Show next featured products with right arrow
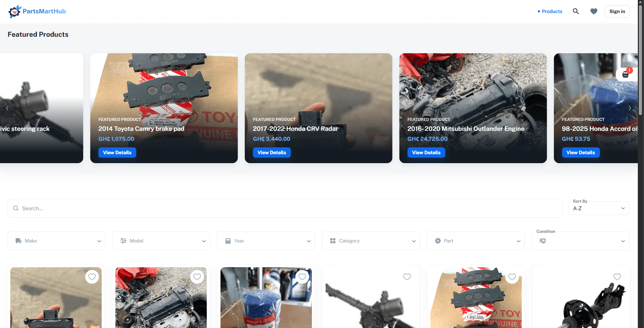 pyautogui.click(x=630, y=108)
